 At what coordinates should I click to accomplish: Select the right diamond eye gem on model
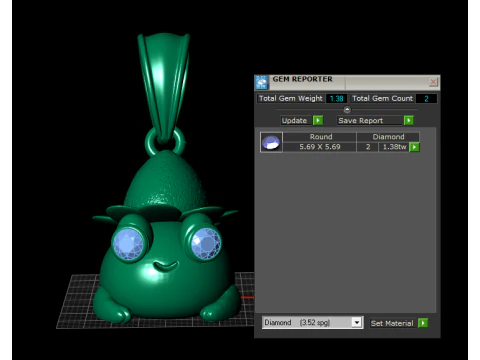point(206,243)
